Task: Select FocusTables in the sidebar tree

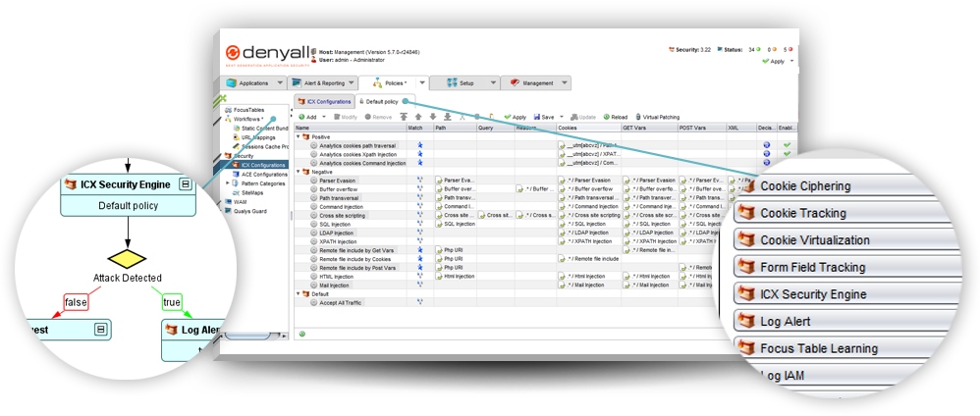Action: point(245,110)
